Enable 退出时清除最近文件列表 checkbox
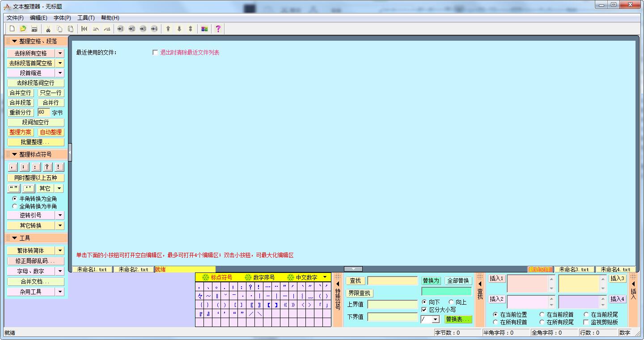Image resolution: width=644 pixels, height=340 pixels. (x=155, y=52)
